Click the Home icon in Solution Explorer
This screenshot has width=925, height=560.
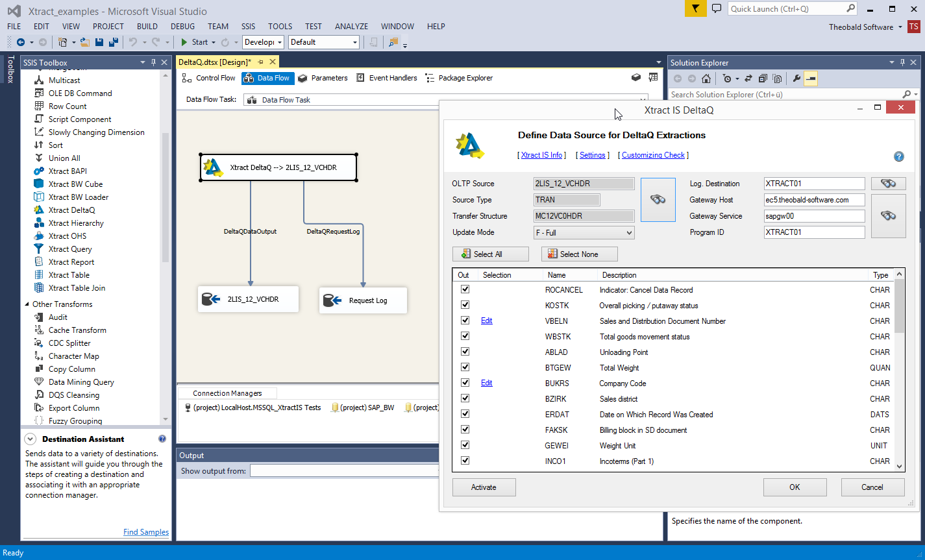coord(706,79)
